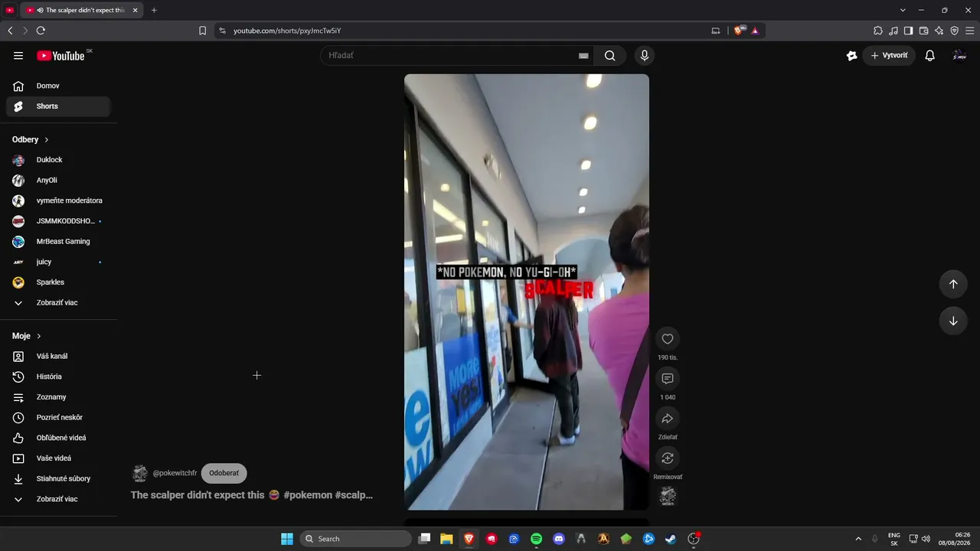Viewport: 980px width, 551px height.
Task: Like the short with the heart icon
Action: pyautogui.click(x=668, y=339)
